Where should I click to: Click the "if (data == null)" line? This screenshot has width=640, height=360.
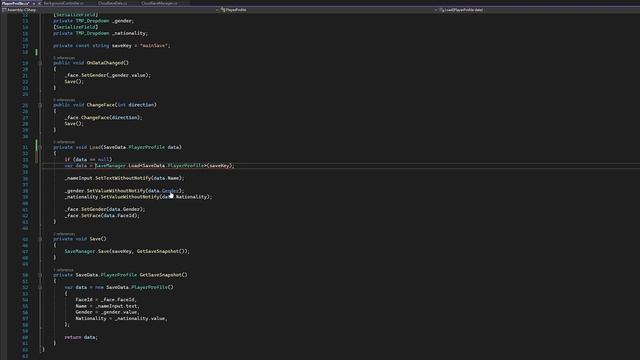(88, 160)
